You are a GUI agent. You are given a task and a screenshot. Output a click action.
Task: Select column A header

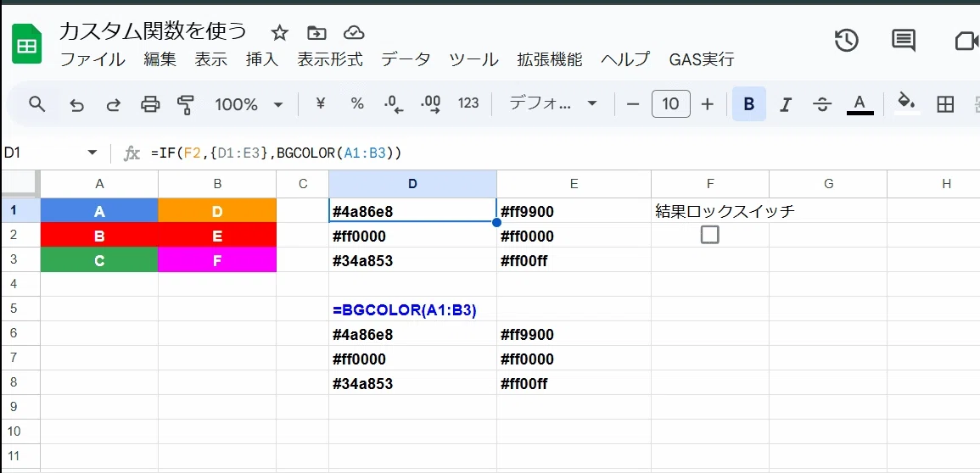click(x=99, y=183)
